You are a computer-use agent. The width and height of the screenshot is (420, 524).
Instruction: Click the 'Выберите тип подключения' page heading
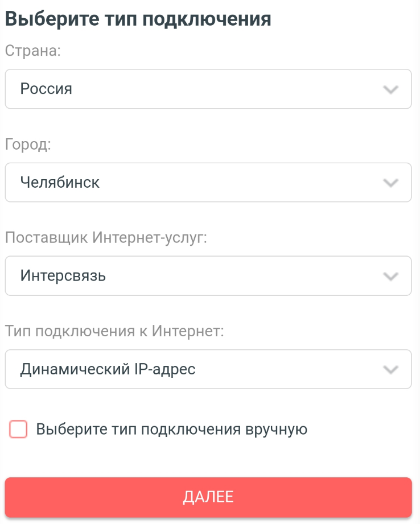pos(138,19)
